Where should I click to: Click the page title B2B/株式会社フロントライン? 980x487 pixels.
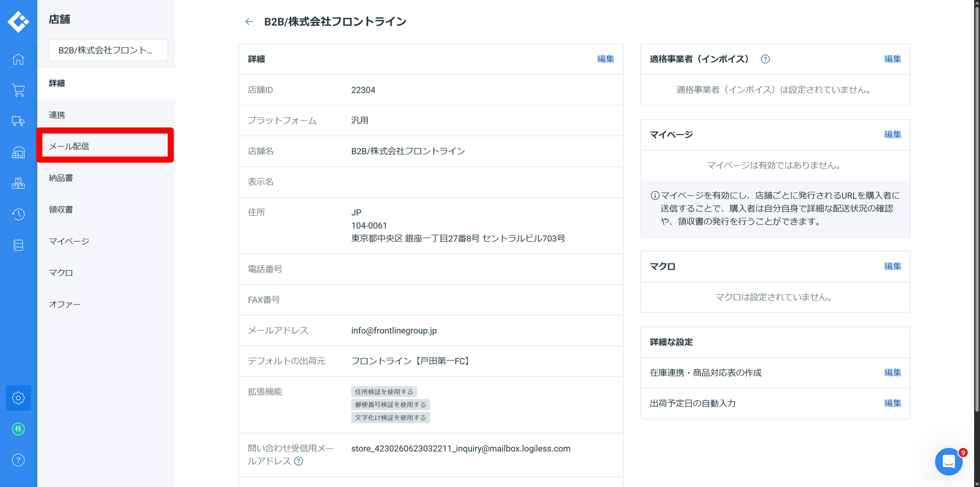(x=335, y=22)
